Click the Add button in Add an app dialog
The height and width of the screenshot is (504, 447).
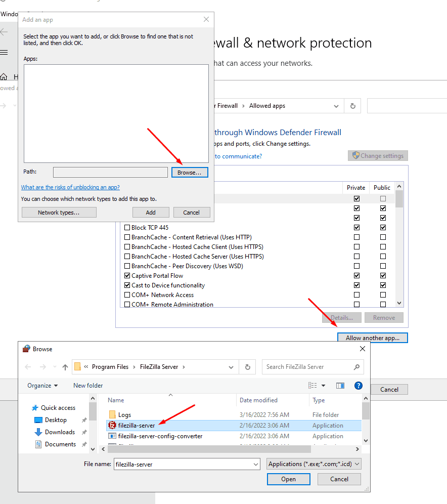[x=151, y=213]
